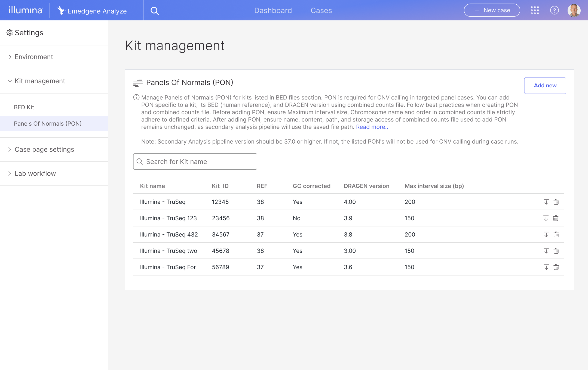Go to the Cases tab

321,10
